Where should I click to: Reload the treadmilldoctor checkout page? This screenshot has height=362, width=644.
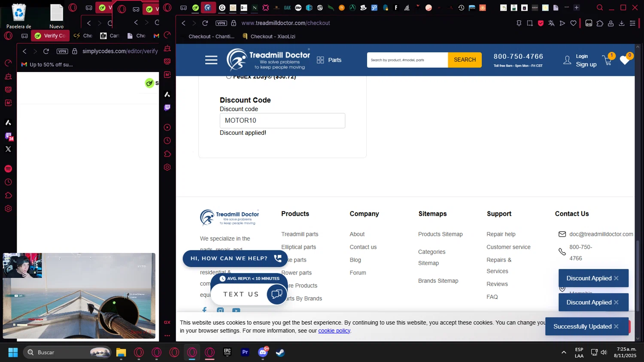(x=205, y=23)
